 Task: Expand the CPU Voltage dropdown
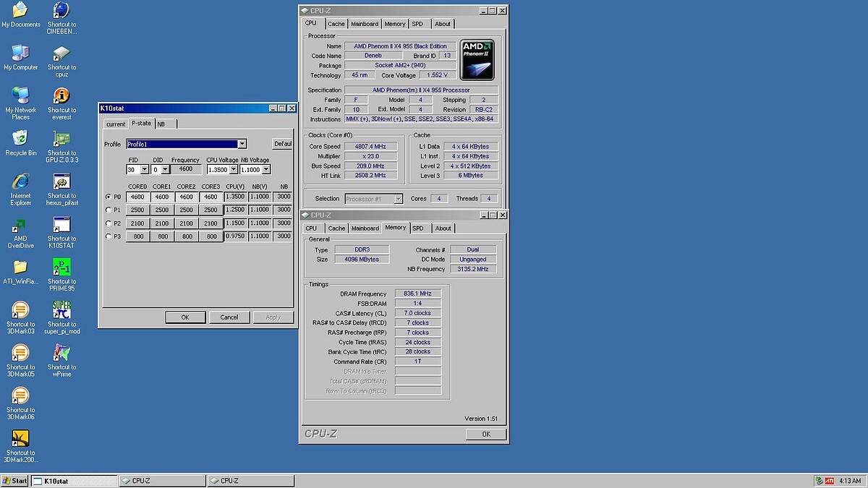pos(232,170)
